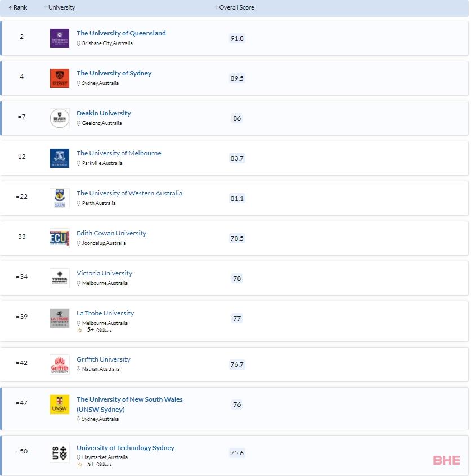Image resolution: width=471 pixels, height=476 pixels.
Task: Click the Victoria University logo
Action: click(60, 278)
